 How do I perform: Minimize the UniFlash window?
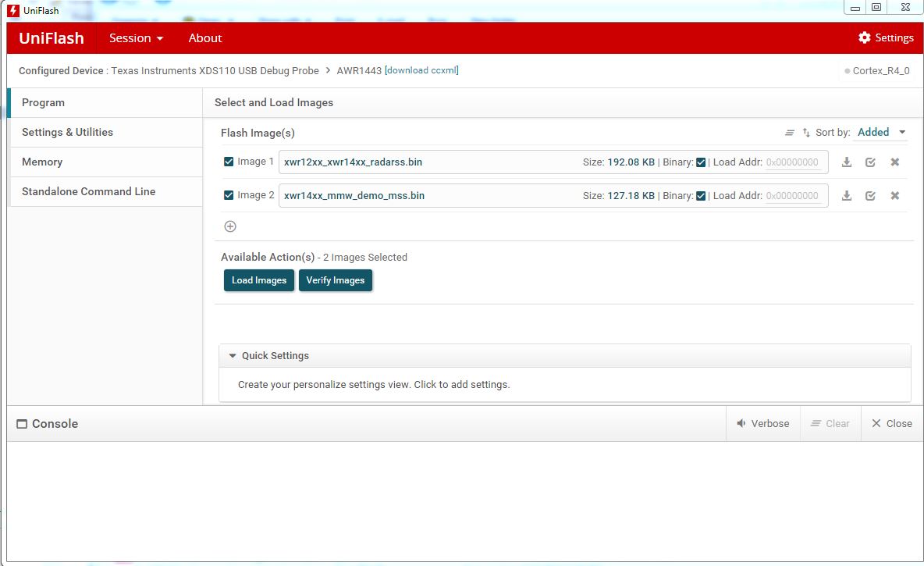tap(855, 7)
